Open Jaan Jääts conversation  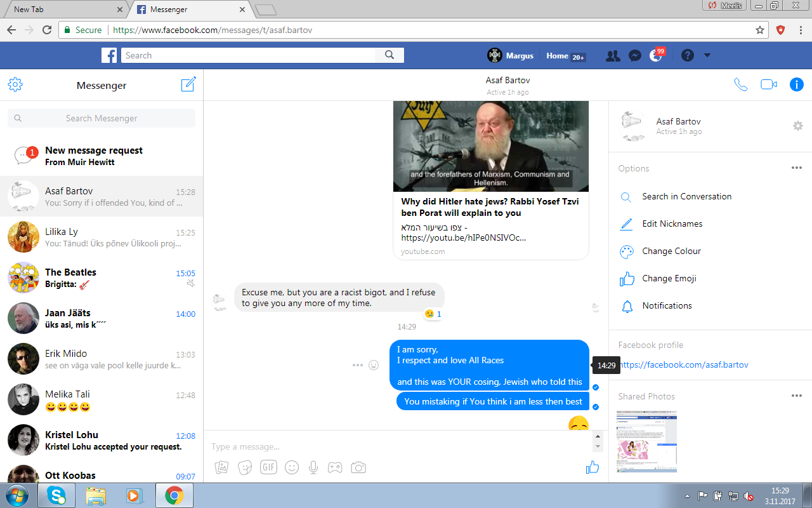pos(101,318)
